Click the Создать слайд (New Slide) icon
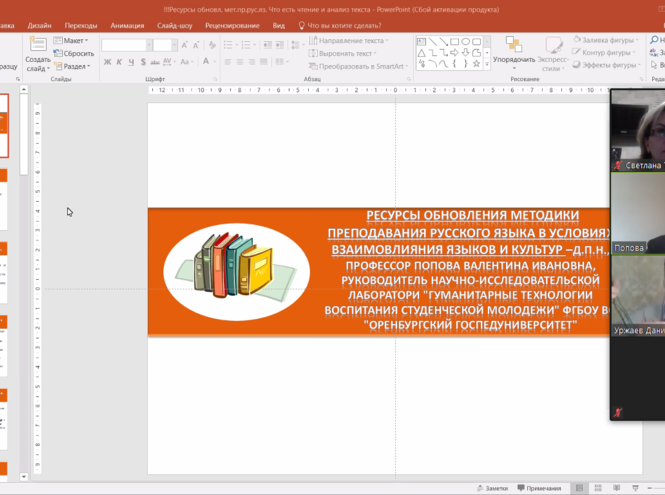Viewport: 665px width, 495px height. [x=38, y=44]
